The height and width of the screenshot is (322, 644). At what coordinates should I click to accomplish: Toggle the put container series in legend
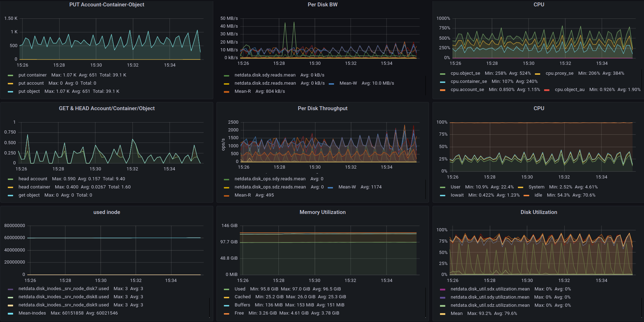[x=32, y=75]
